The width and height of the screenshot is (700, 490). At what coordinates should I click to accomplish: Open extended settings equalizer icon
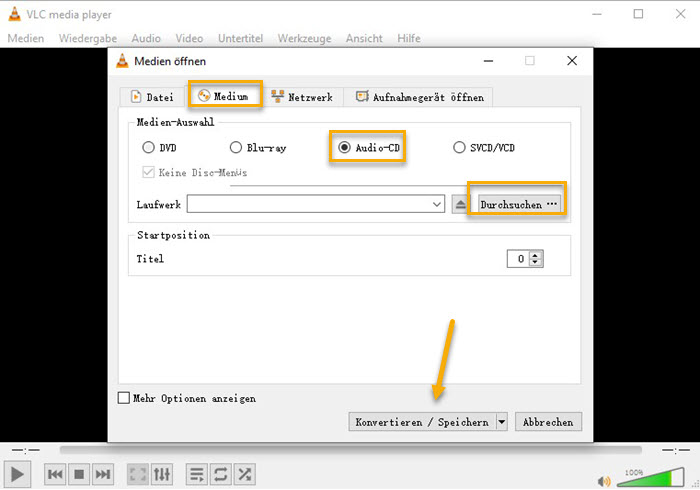point(162,474)
